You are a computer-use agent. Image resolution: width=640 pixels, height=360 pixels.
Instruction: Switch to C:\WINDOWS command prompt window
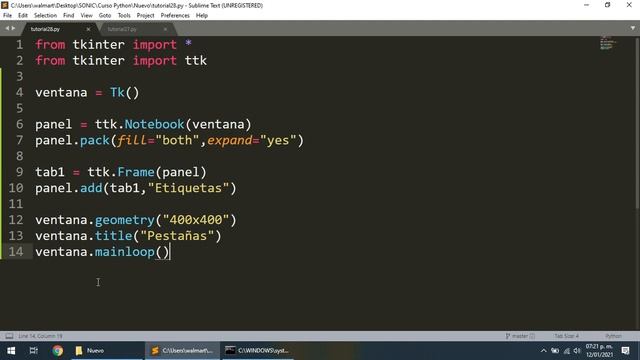coord(258,351)
